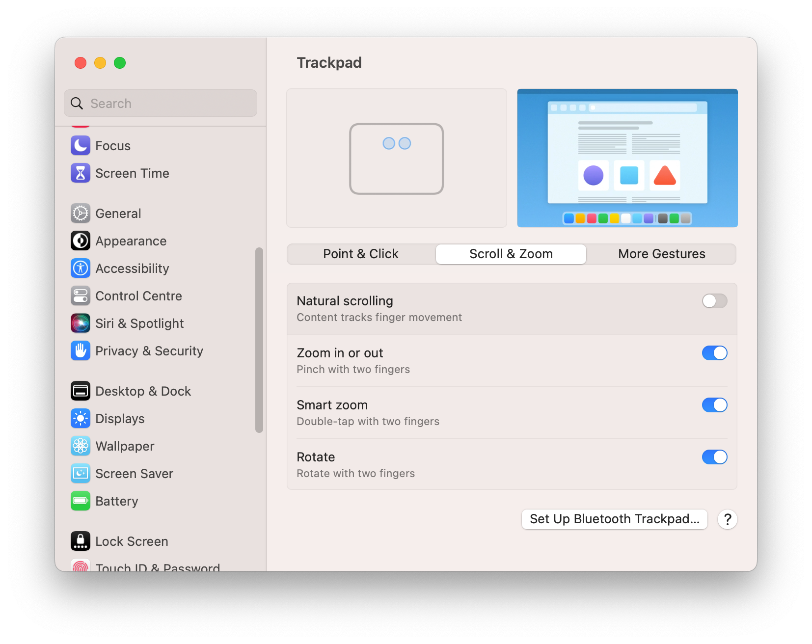Click 'Double-tap with two fingers' description
This screenshot has width=812, height=644.
(368, 422)
